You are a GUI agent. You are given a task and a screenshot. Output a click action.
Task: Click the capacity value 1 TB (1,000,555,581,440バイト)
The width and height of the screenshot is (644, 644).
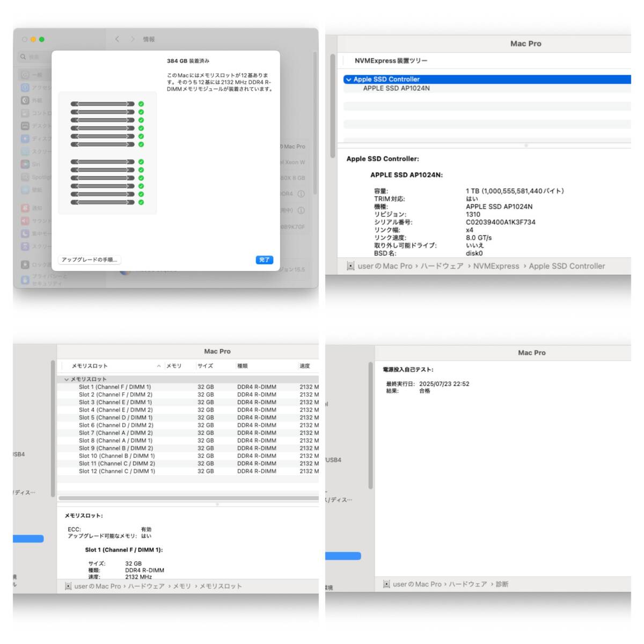(515, 191)
